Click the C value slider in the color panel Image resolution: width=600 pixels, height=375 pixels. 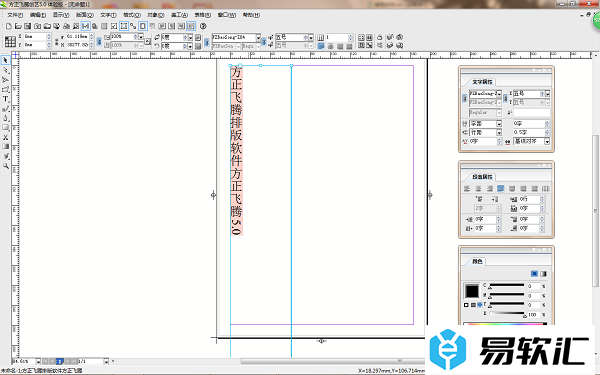507,285
